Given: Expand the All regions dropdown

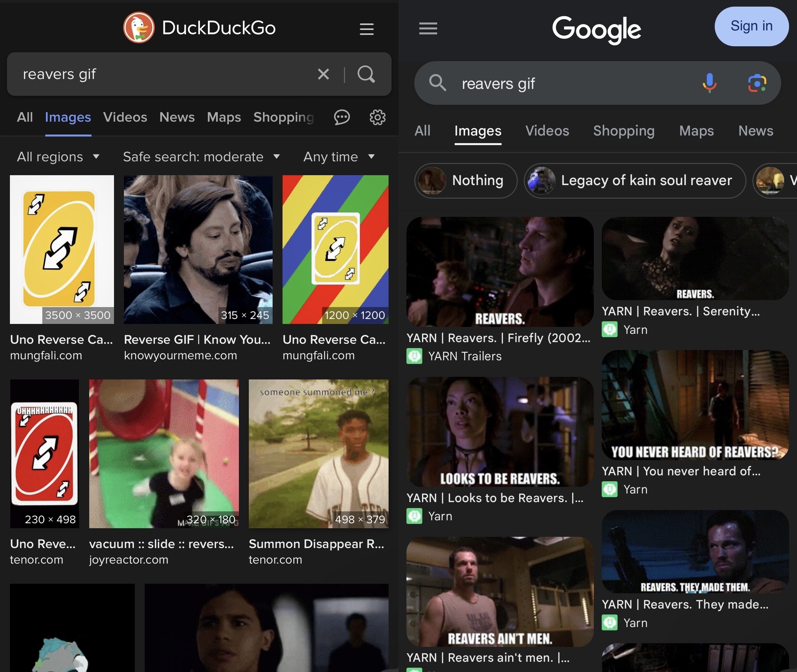Looking at the screenshot, I should 58,157.
